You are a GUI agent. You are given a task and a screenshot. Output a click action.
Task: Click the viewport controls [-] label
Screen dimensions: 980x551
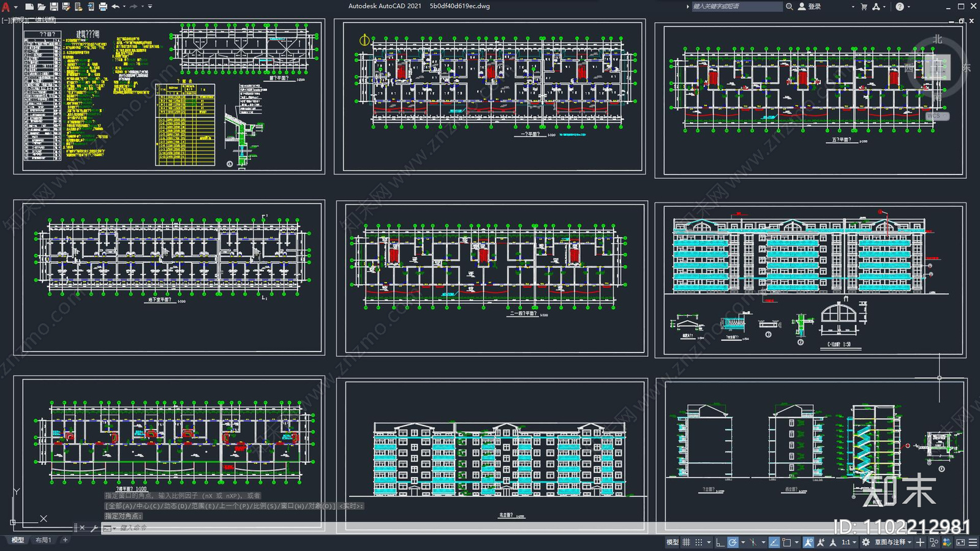coord(6,20)
